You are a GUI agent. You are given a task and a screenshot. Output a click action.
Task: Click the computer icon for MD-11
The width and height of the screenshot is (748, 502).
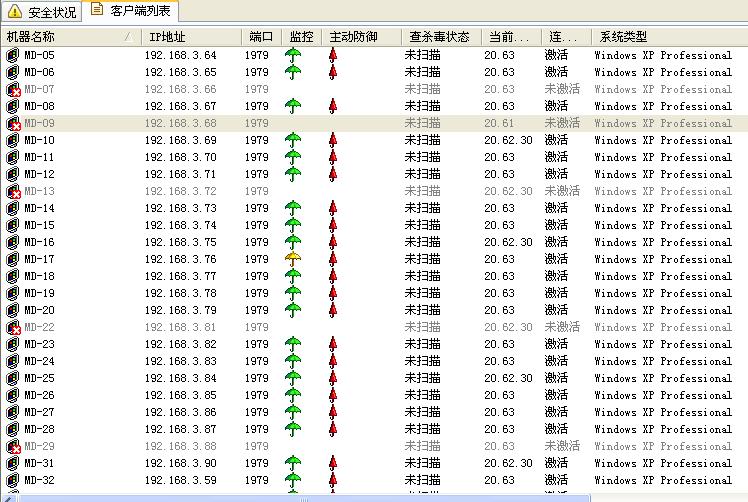(12, 157)
